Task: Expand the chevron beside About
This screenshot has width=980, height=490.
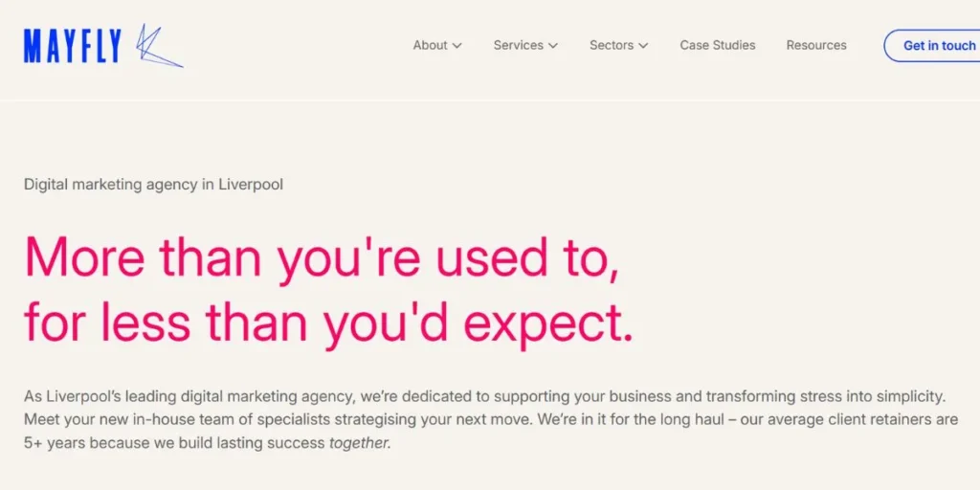Action: [457, 45]
